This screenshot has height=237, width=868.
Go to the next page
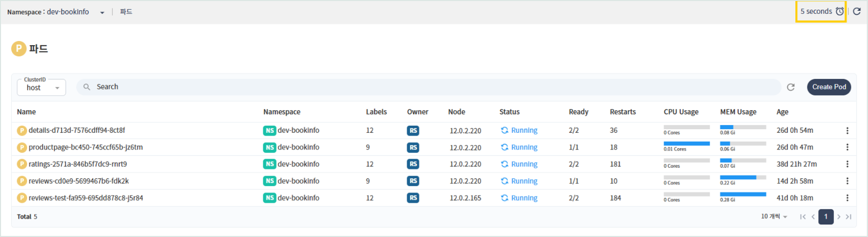tap(839, 217)
